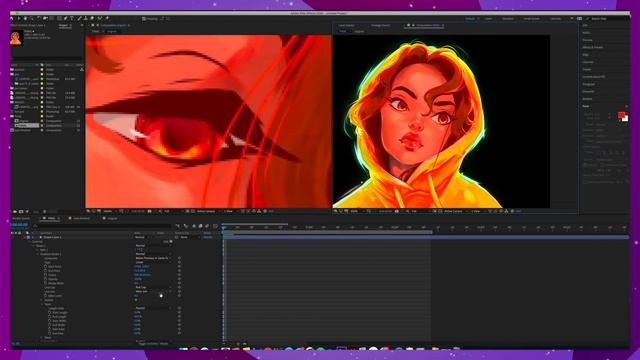
Task: Collapse the Taper group
Action: [41, 304]
